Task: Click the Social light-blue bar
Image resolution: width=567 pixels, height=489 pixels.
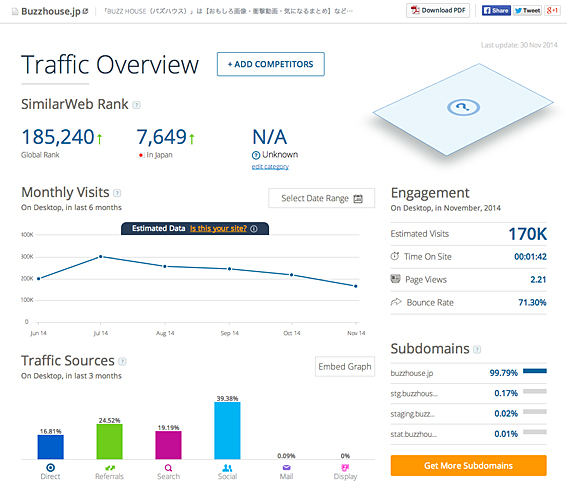Action: [227, 431]
